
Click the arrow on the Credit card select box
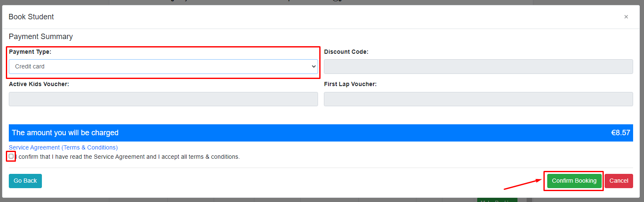(x=313, y=66)
